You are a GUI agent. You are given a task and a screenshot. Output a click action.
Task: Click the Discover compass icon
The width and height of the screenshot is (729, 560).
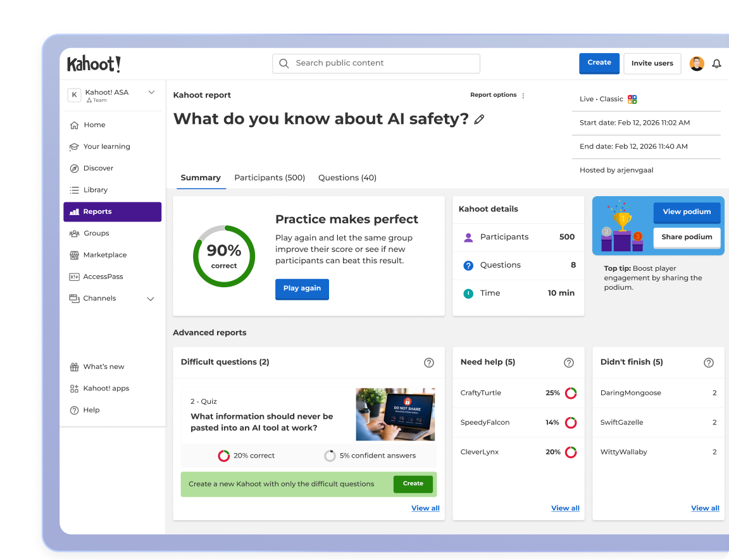tap(75, 168)
